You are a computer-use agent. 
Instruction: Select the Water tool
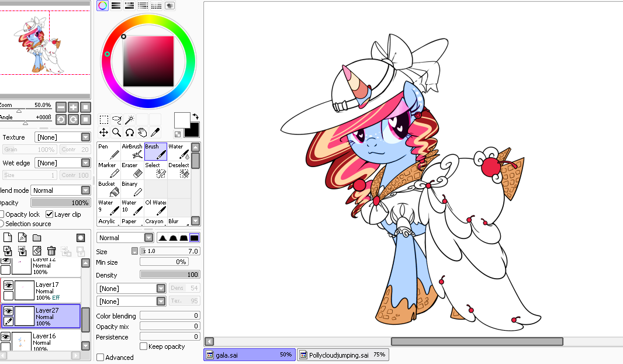[x=179, y=151]
